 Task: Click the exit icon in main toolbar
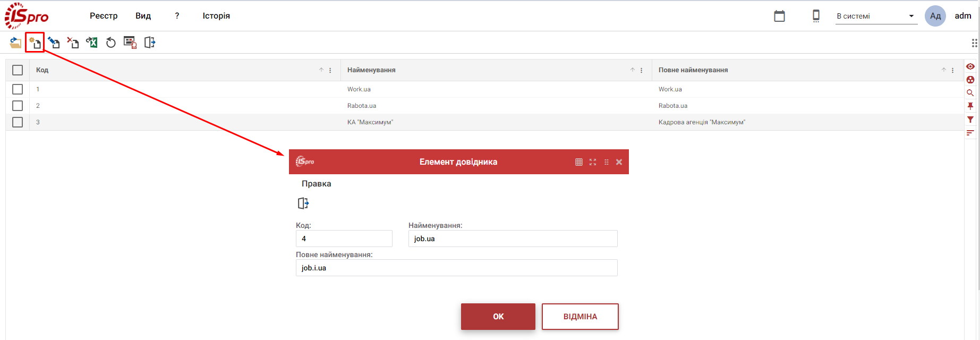150,42
